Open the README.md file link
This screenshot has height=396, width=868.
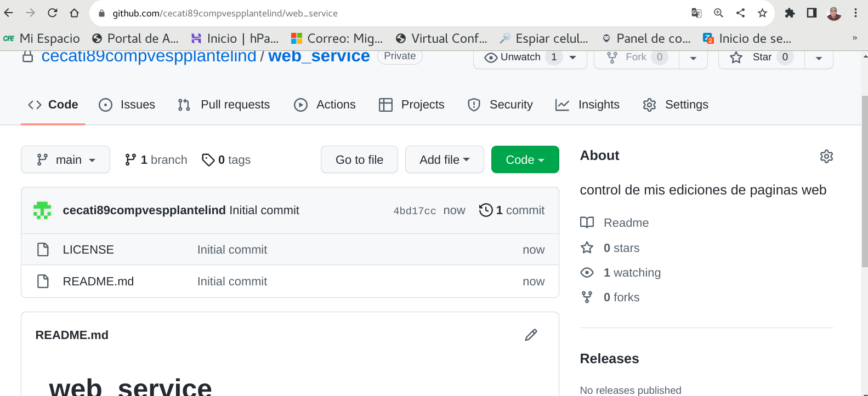(98, 282)
